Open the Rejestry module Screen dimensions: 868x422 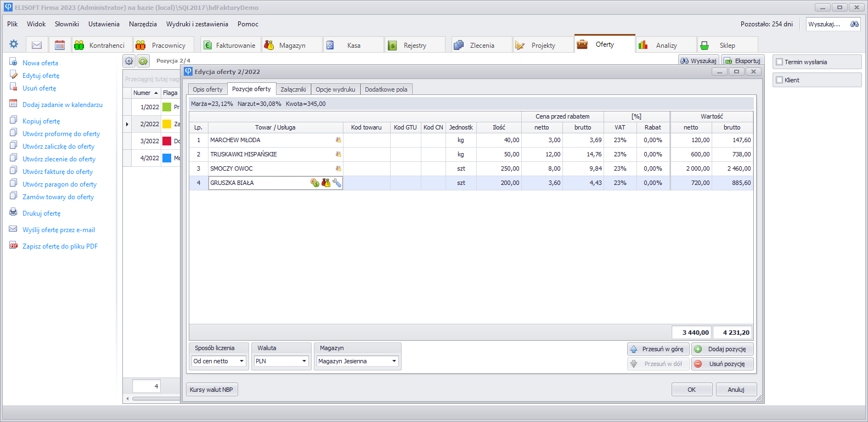pos(415,45)
